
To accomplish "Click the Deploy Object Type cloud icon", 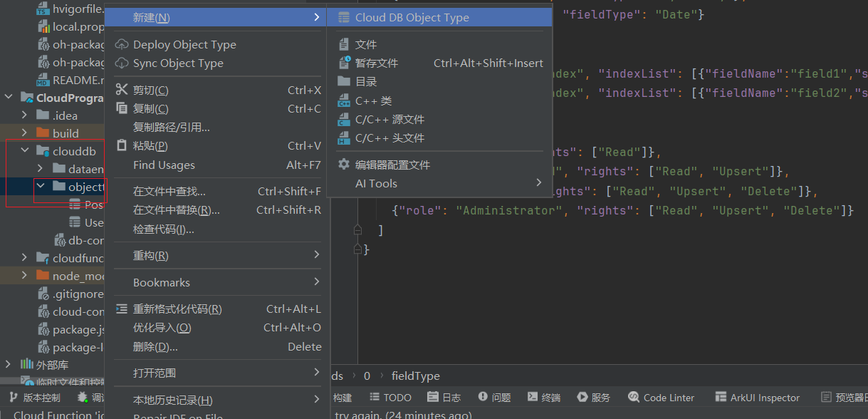I will click(x=122, y=44).
